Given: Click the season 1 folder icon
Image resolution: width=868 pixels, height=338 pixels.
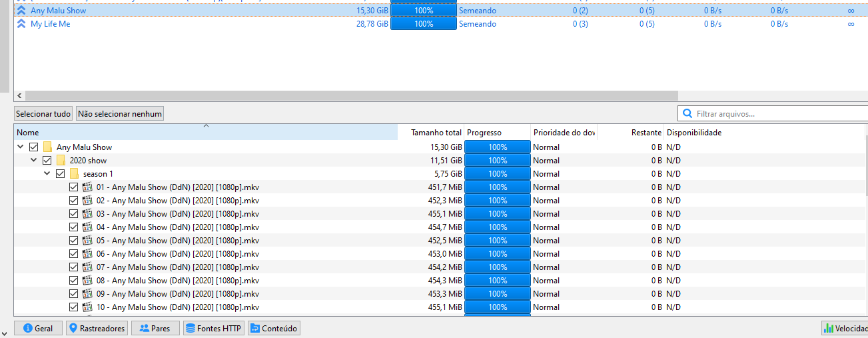Looking at the screenshot, I should (x=74, y=174).
